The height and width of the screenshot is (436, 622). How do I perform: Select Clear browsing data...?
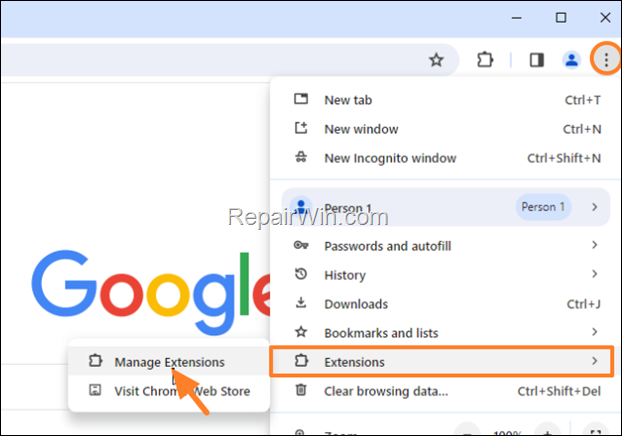[446, 391]
